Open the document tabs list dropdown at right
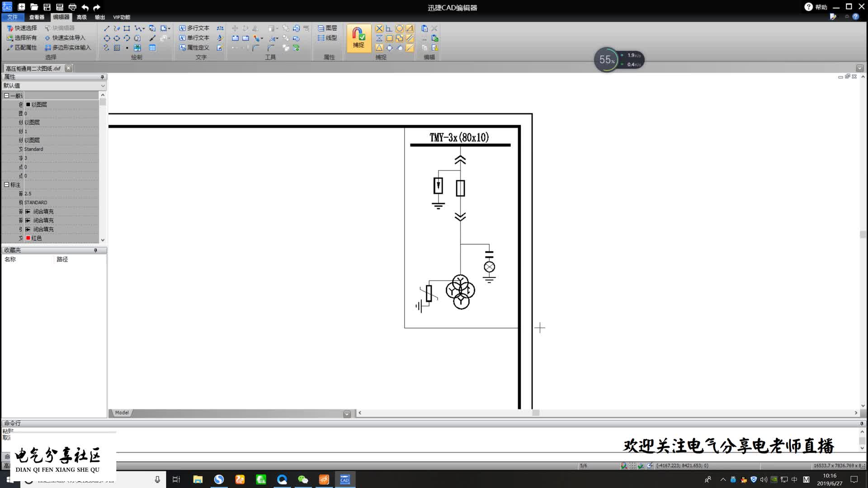 click(x=860, y=68)
